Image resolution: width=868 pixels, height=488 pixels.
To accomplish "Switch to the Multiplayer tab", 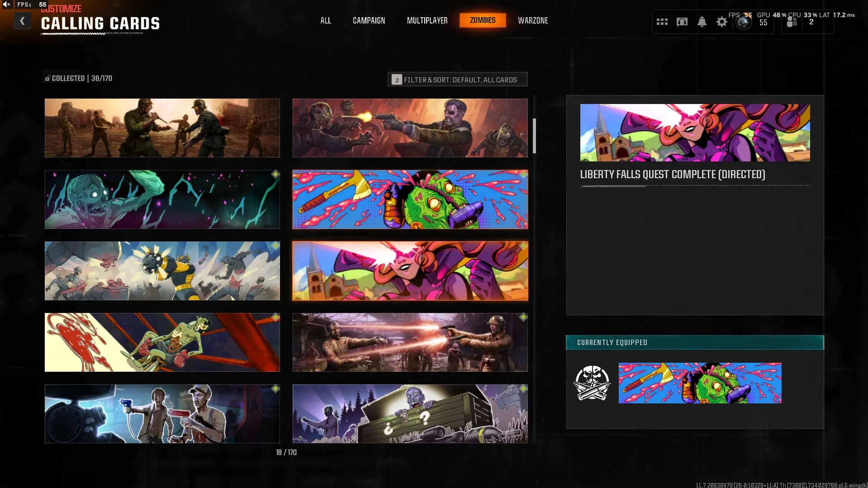I will (x=427, y=20).
